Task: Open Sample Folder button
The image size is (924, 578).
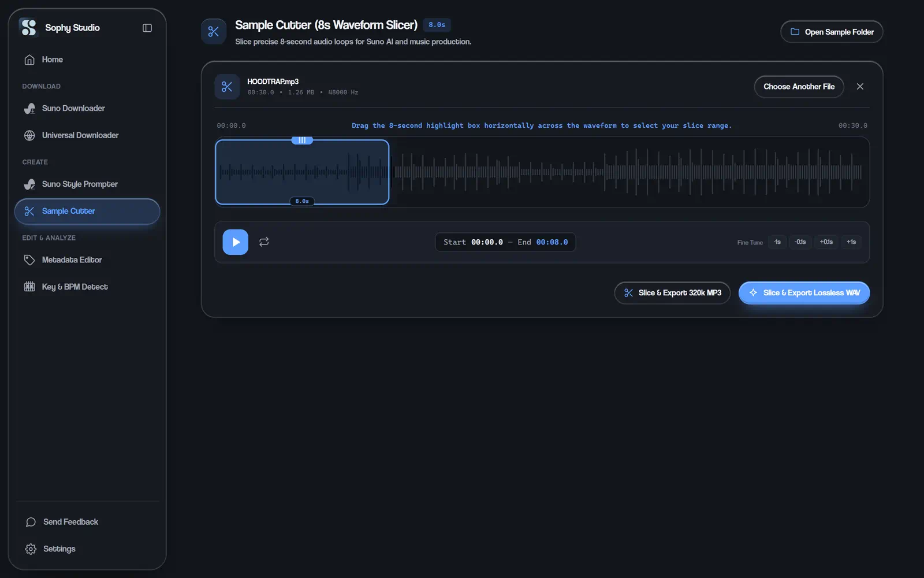Action: tap(832, 32)
